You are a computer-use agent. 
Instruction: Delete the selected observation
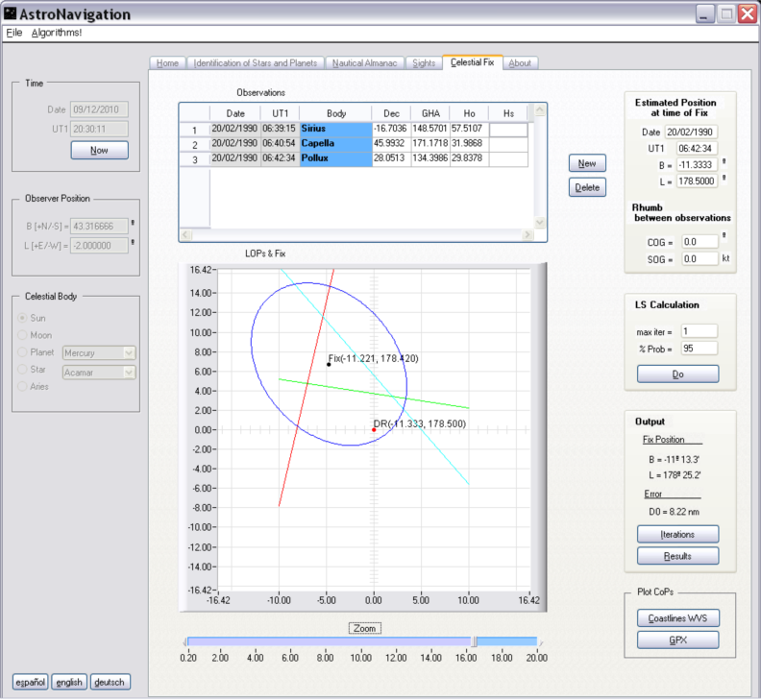(x=587, y=187)
